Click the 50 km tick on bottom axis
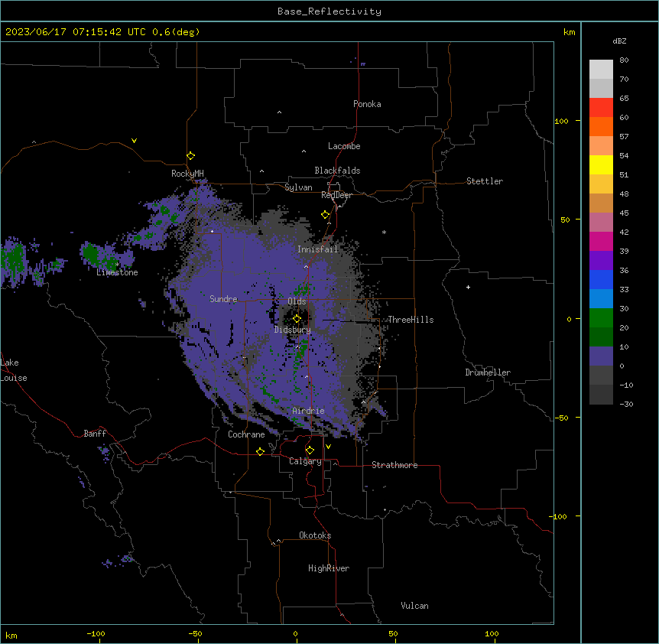Image resolution: width=659 pixels, height=644 pixels. click(393, 633)
